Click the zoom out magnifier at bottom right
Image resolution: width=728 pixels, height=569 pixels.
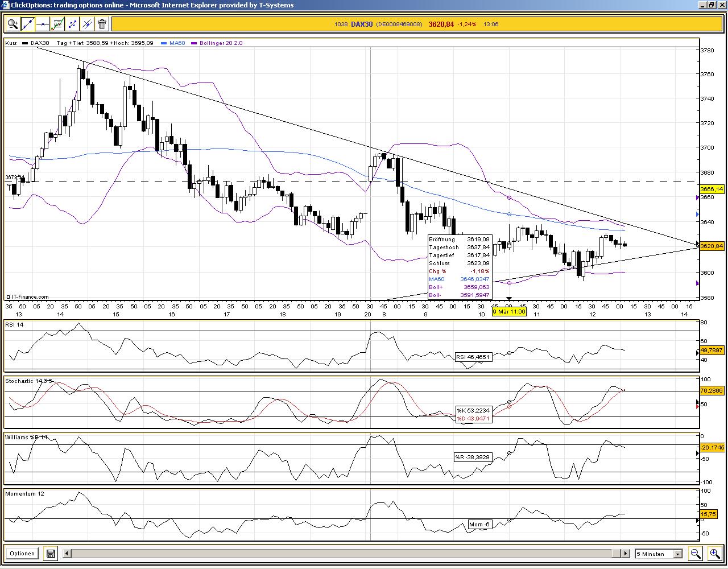click(696, 553)
